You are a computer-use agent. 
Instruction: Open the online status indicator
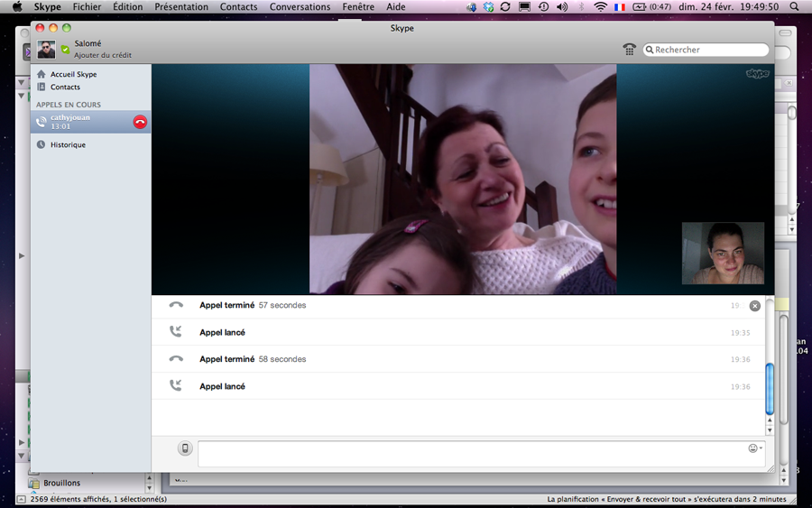coord(65,50)
